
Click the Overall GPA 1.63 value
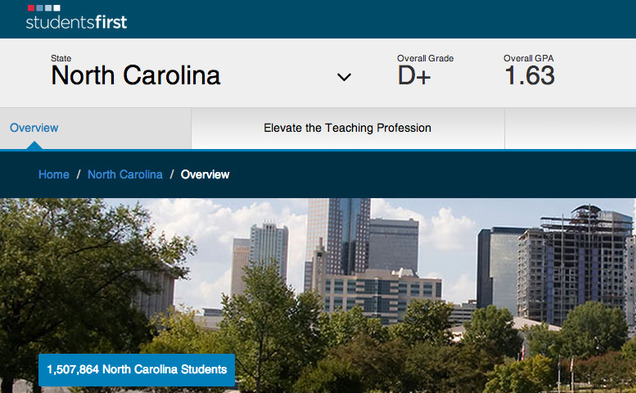coord(529,76)
